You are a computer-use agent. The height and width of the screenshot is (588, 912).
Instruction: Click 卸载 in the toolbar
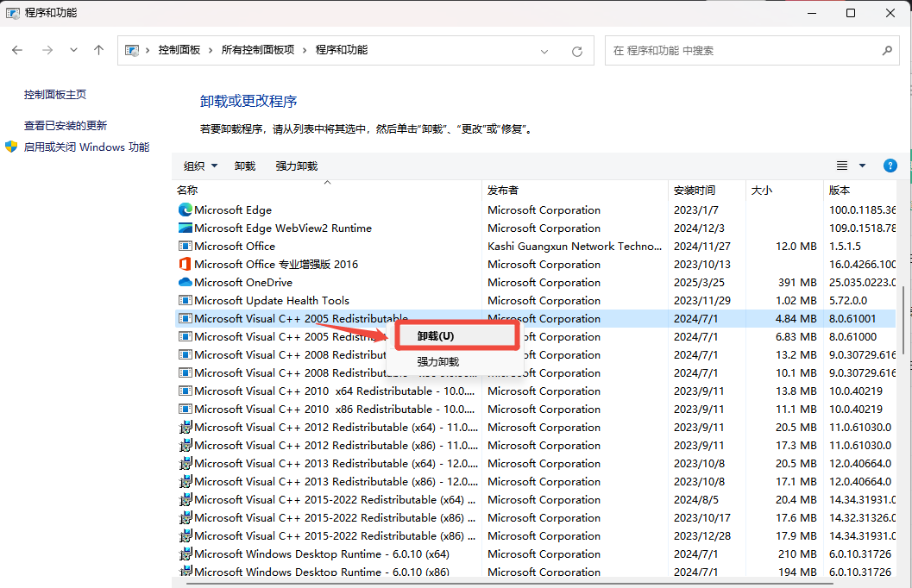coord(245,166)
